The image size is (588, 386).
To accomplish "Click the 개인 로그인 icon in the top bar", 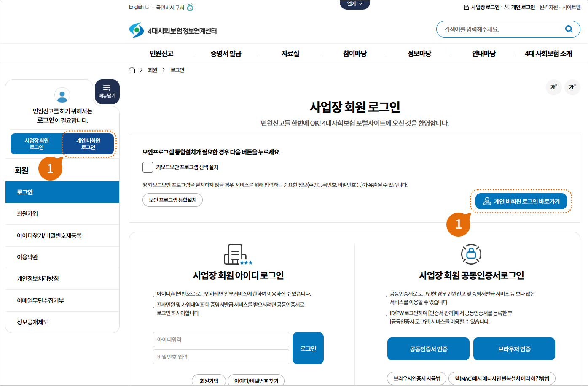I will click(506, 7).
